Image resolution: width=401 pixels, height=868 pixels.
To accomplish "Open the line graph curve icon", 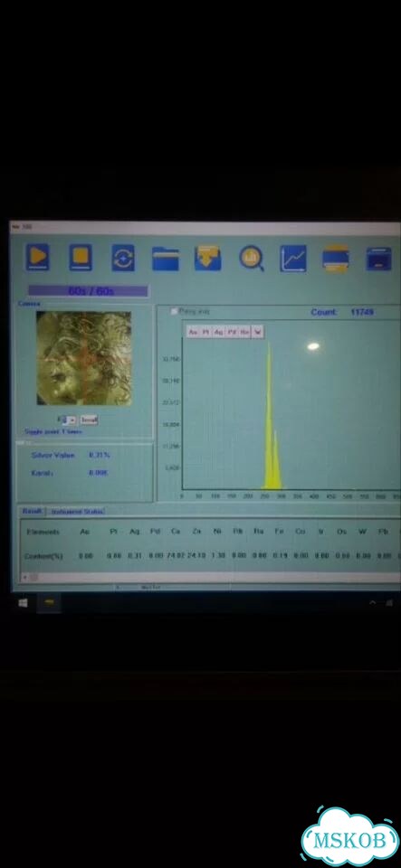I will coord(293,259).
